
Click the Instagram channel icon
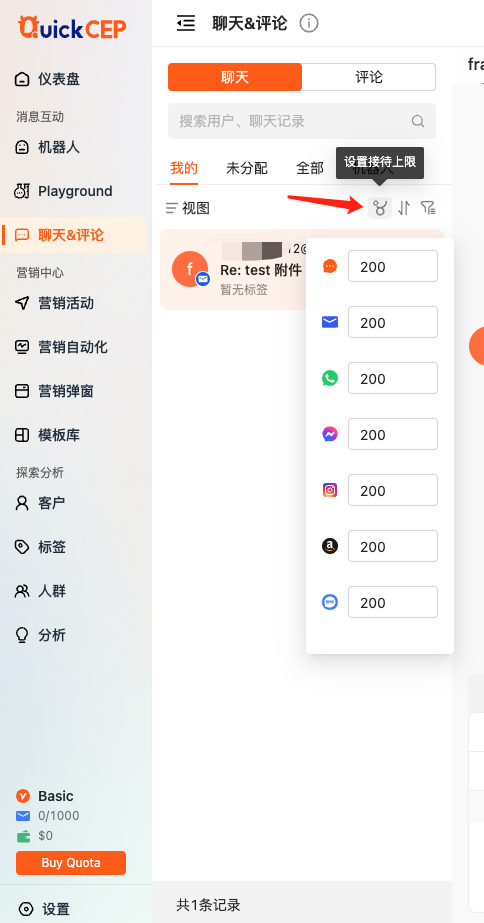coord(330,490)
